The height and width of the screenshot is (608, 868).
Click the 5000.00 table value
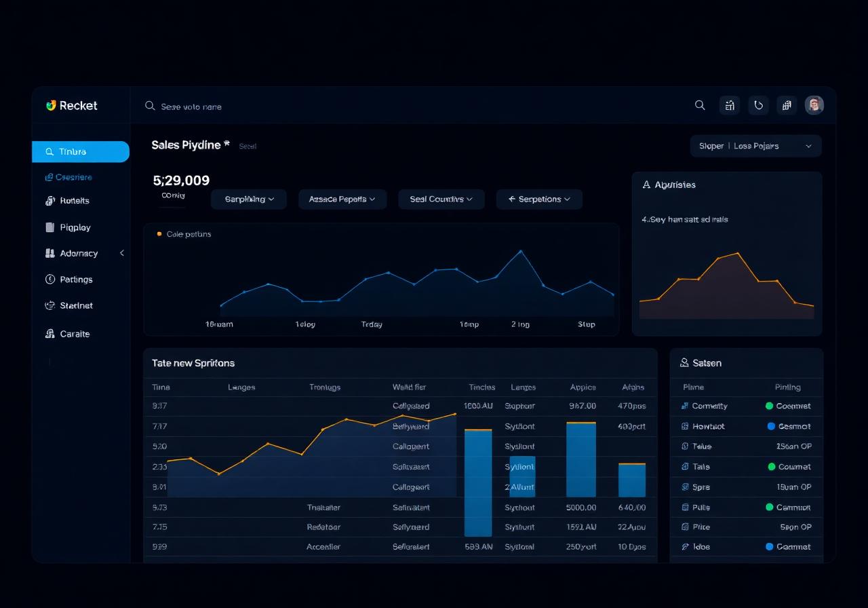(581, 508)
